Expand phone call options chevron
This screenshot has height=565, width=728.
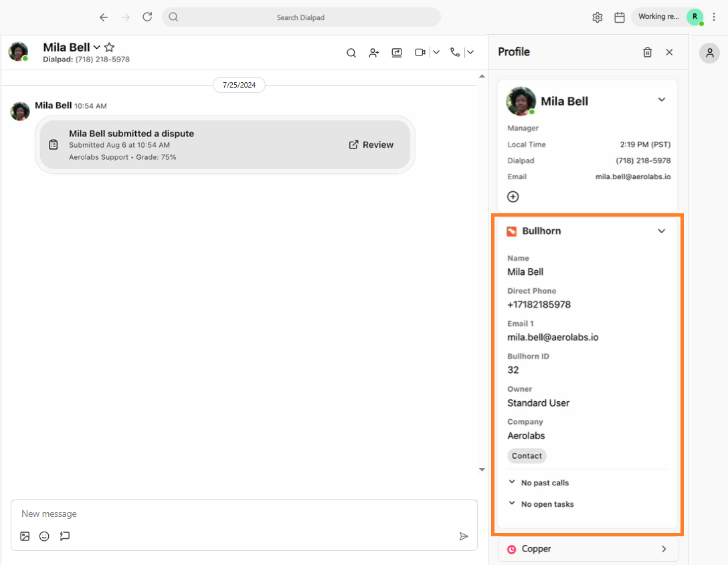click(x=470, y=52)
